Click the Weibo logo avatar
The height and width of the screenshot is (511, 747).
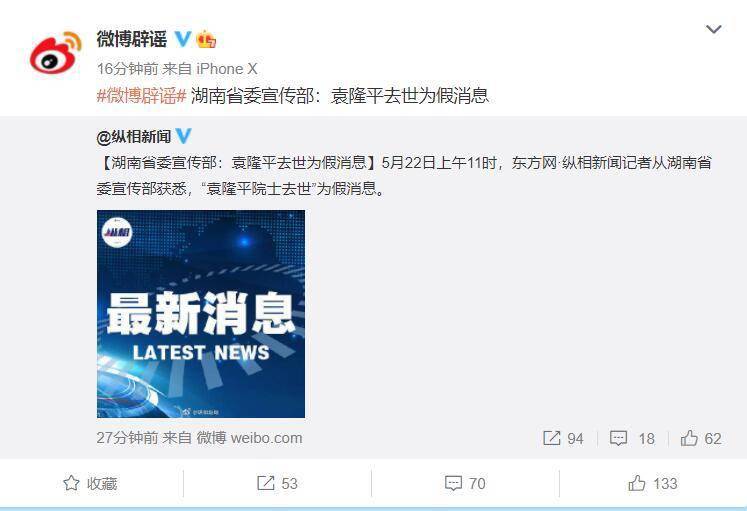pos(55,52)
